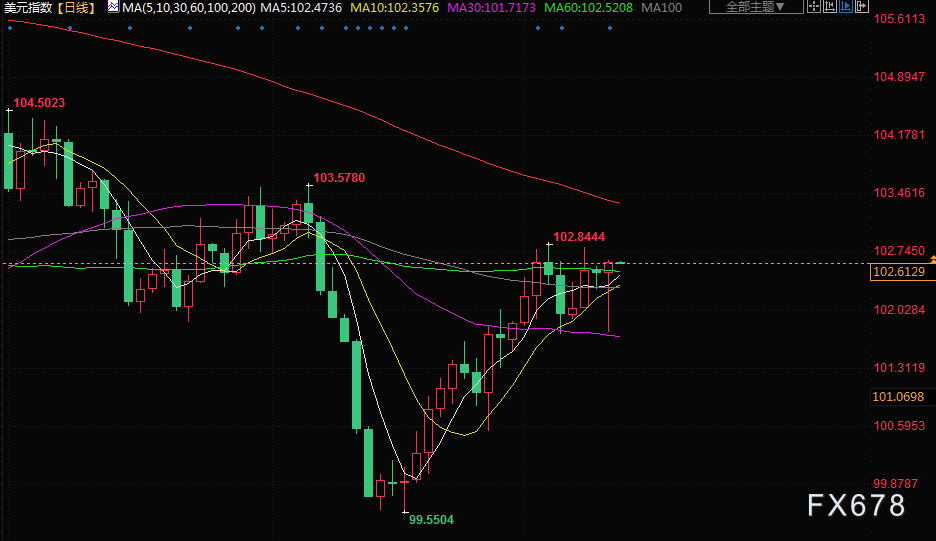
Task: Click the 101.3119 price axis label
Action: coord(900,368)
